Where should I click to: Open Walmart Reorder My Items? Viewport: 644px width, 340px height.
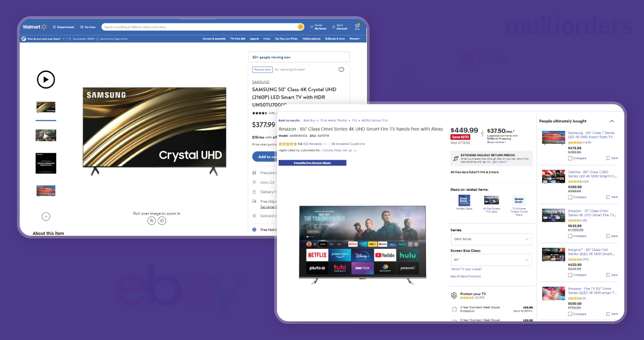point(319,27)
